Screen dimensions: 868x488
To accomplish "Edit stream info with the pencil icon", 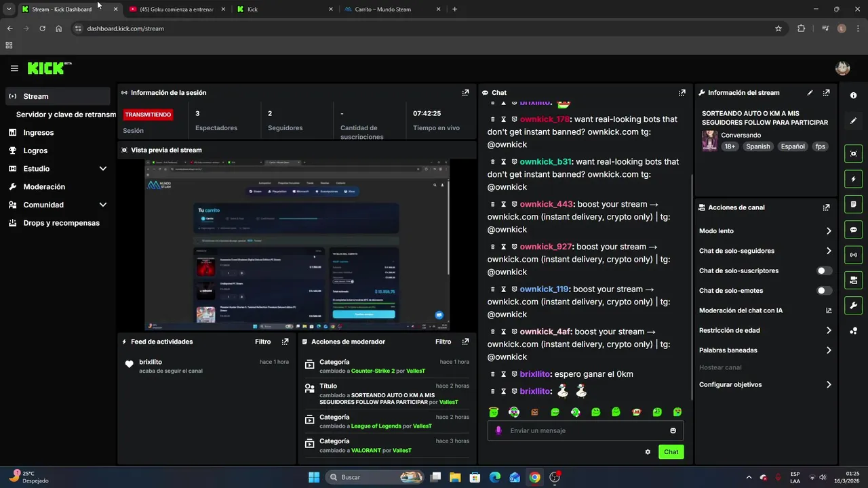I will 810,93.
